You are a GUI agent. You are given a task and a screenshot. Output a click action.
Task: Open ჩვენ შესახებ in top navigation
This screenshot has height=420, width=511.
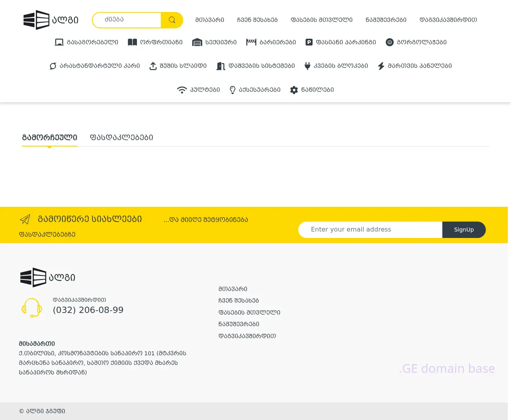pyautogui.click(x=257, y=20)
